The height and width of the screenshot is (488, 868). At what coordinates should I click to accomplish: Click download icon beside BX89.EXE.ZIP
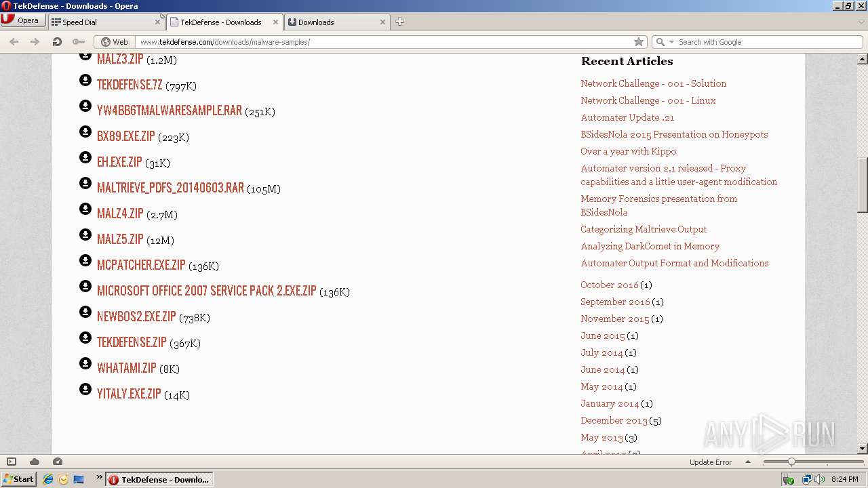pyautogui.click(x=85, y=131)
